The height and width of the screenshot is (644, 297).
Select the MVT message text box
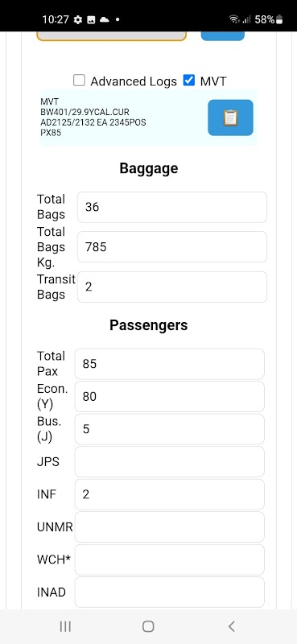click(x=122, y=117)
